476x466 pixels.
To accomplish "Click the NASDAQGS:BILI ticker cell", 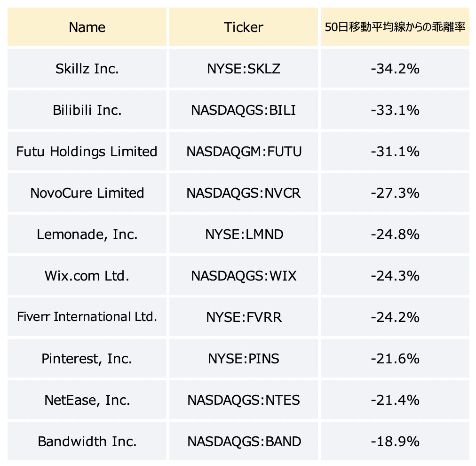I will (244, 110).
